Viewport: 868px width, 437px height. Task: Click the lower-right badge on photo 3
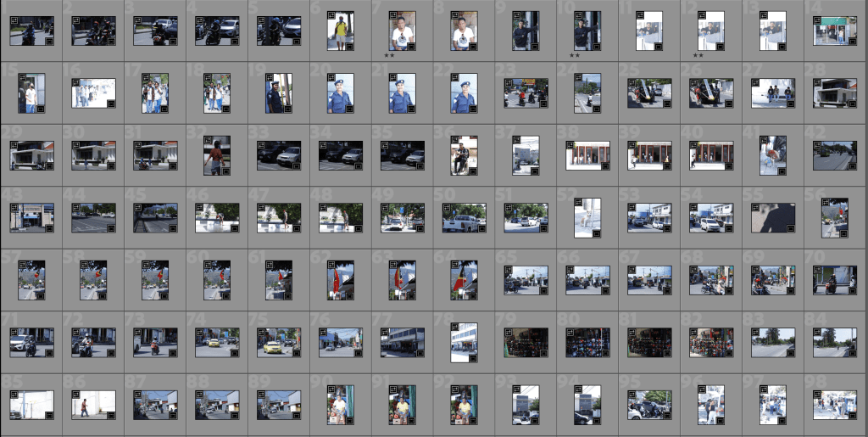coord(171,41)
